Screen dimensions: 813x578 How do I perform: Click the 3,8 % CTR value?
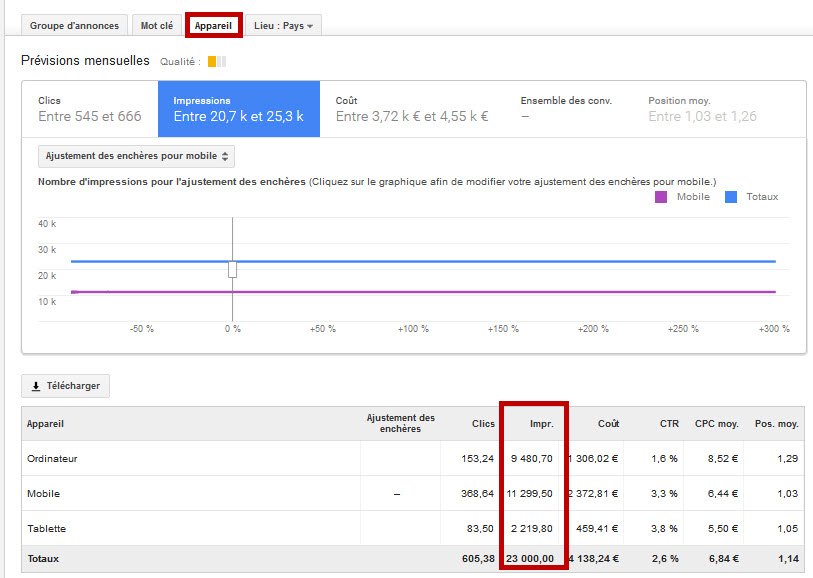pyautogui.click(x=664, y=529)
